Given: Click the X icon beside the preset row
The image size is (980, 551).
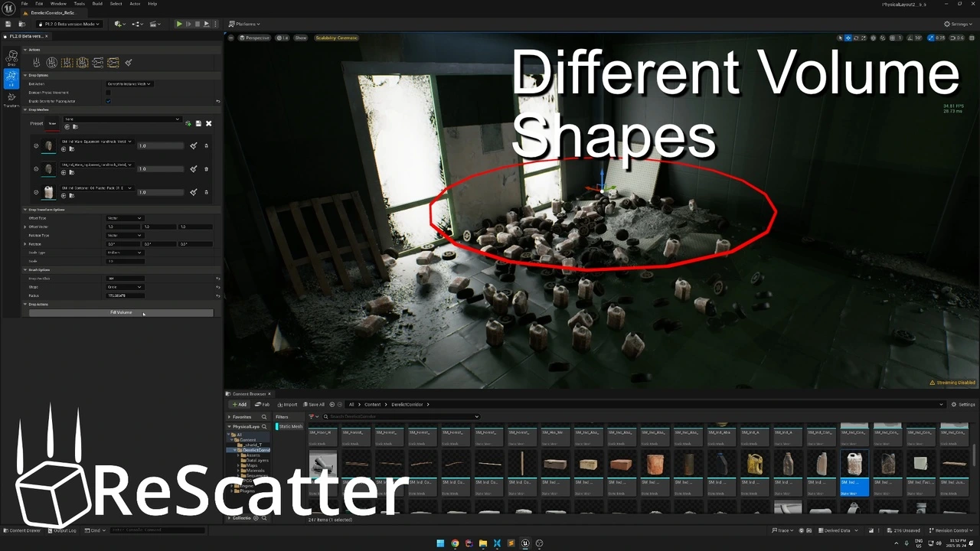Looking at the screenshot, I should click(x=208, y=123).
